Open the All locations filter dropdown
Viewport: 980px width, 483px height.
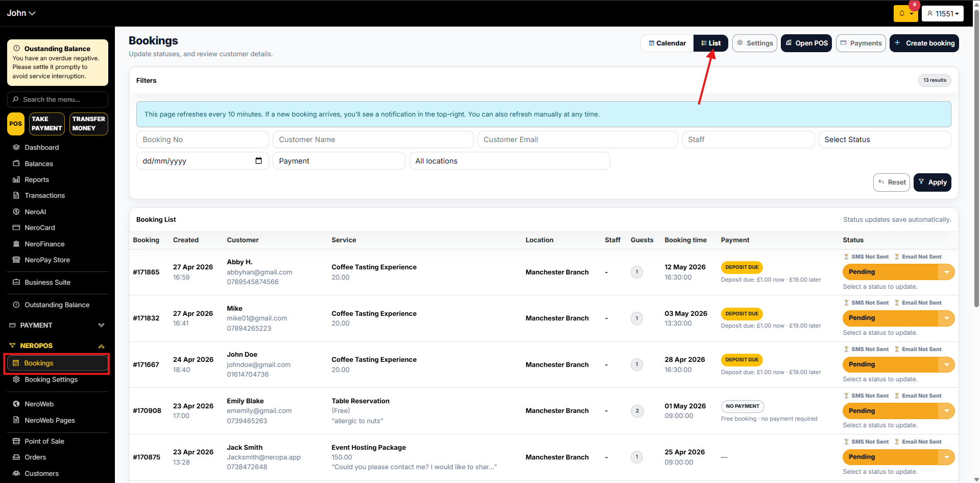click(509, 161)
